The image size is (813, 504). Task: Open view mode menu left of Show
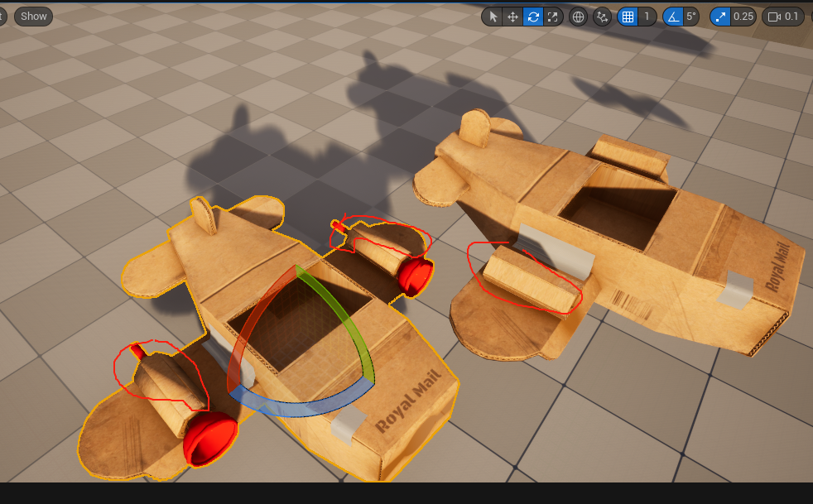2,17
